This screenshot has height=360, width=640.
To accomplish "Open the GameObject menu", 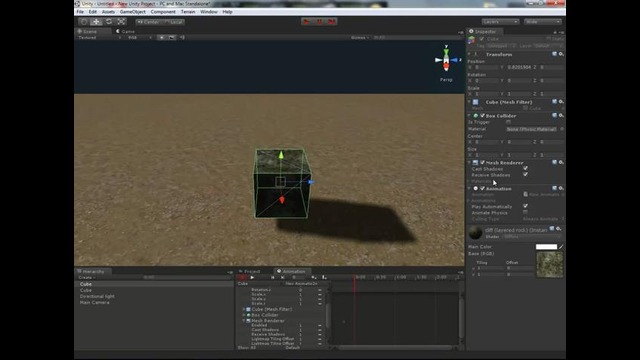I will point(133,12).
